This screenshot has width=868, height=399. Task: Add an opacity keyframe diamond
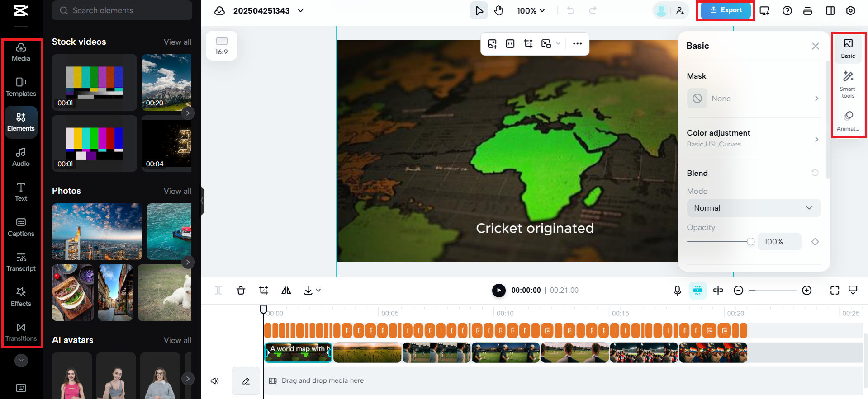coord(815,242)
